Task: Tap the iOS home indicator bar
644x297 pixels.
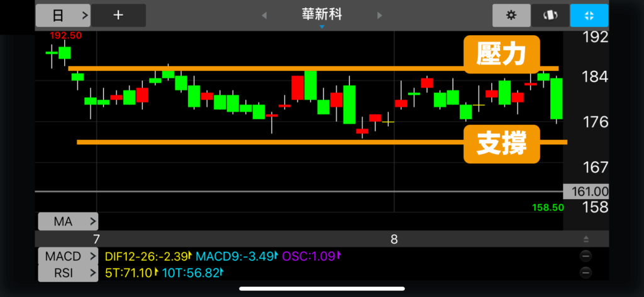Action: tap(321, 289)
